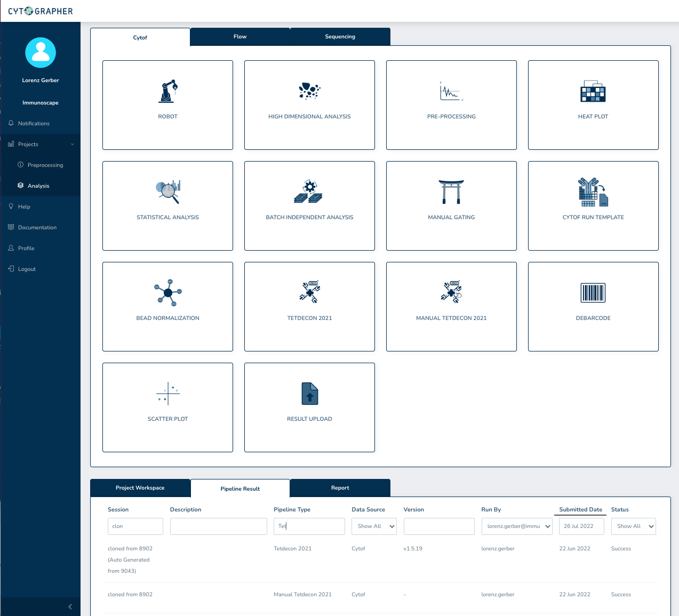The width and height of the screenshot is (679, 616).
Task: Collapse the sidebar with bottom chevron
Action: pyautogui.click(x=70, y=606)
